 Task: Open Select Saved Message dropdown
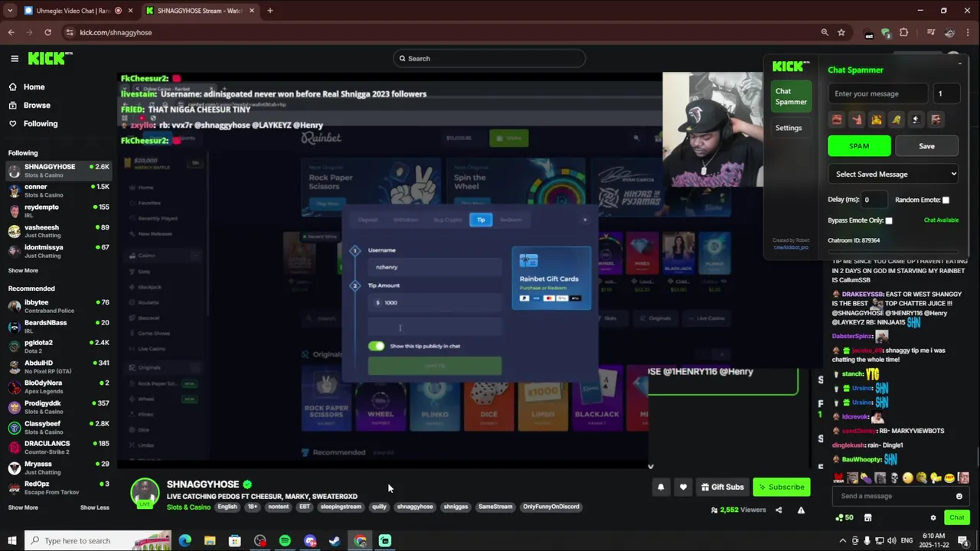pos(893,174)
